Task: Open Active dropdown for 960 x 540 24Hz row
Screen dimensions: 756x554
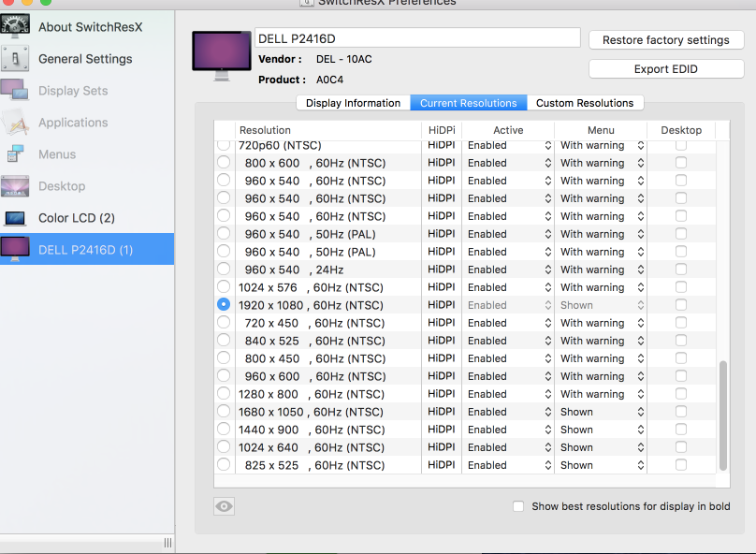Action: click(509, 270)
